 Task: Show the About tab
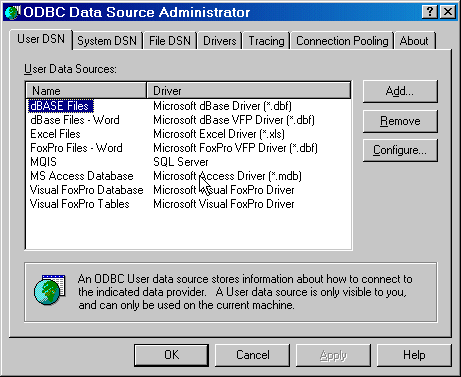click(414, 41)
